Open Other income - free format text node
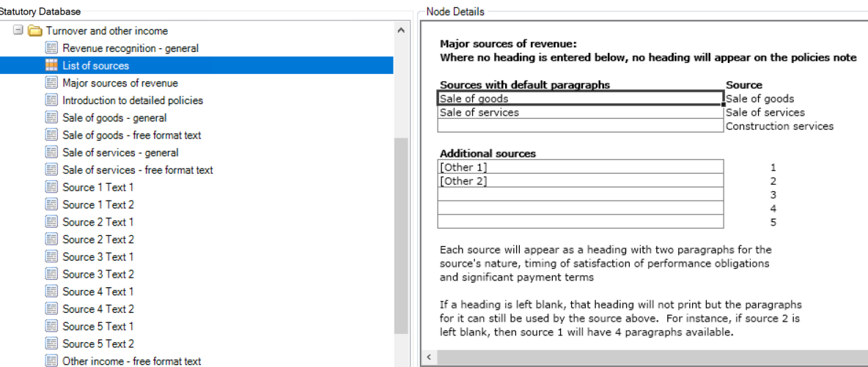 (132, 361)
